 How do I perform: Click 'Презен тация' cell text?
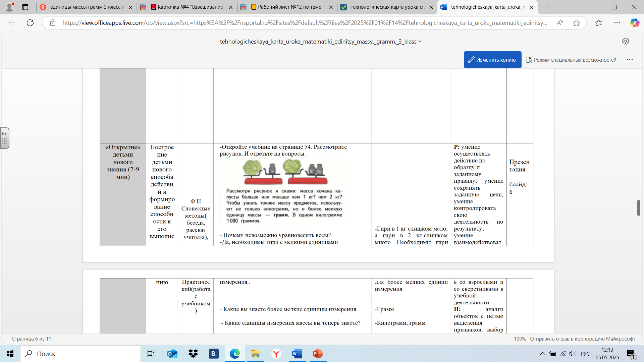coord(519,166)
